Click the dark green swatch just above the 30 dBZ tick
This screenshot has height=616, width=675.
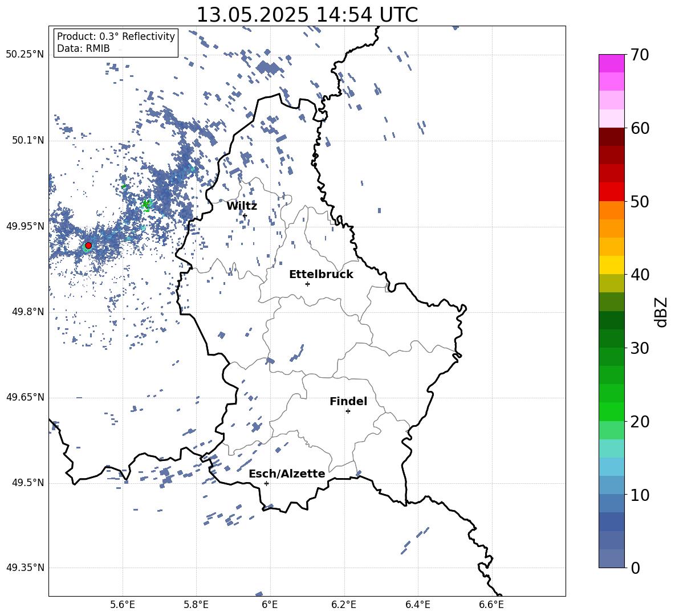[x=611, y=338]
